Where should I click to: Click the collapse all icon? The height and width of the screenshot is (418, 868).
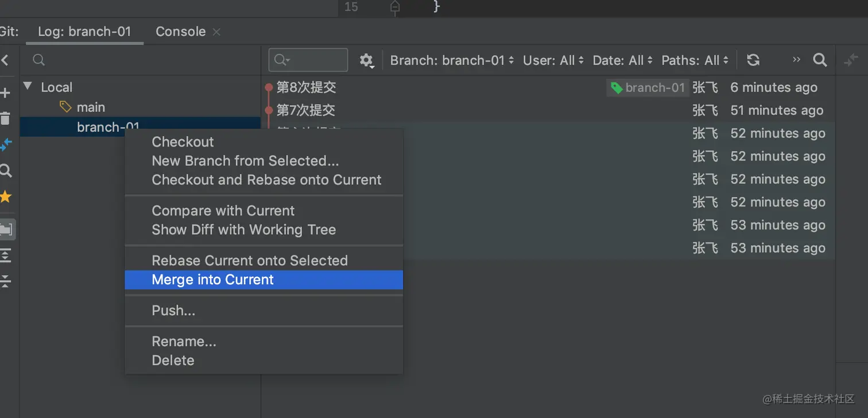5,281
